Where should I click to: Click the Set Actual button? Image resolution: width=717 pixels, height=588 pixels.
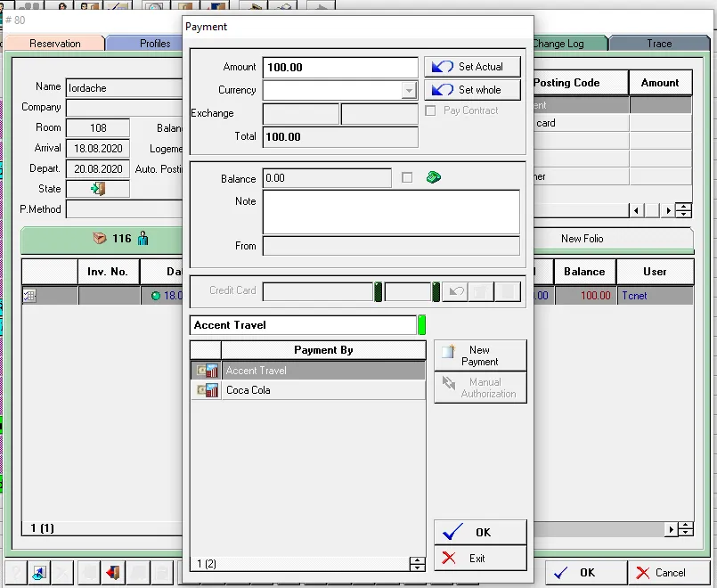tap(472, 67)
